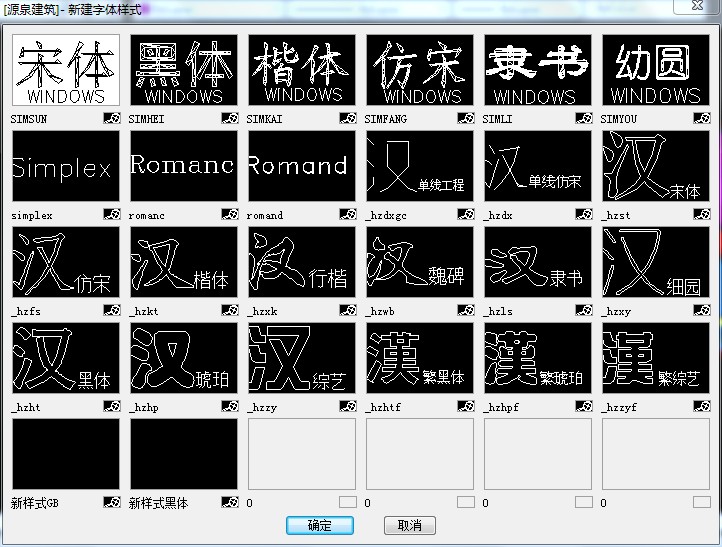
Task: Click the edit icon beside _hzkt
Action: (230, 310)
